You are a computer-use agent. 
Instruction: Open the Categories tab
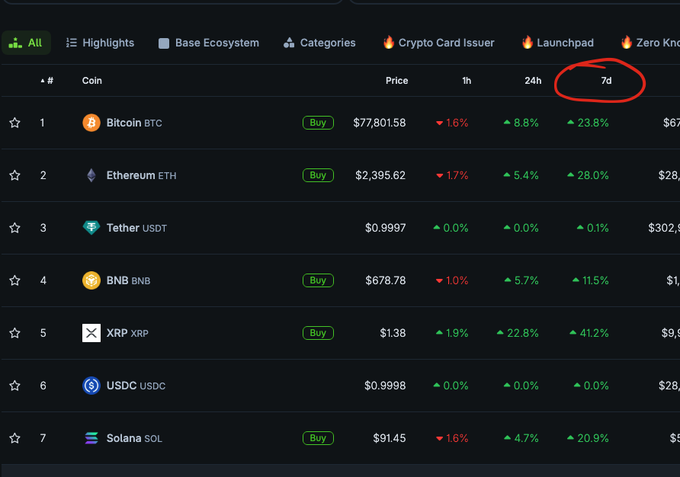[319, 42]
